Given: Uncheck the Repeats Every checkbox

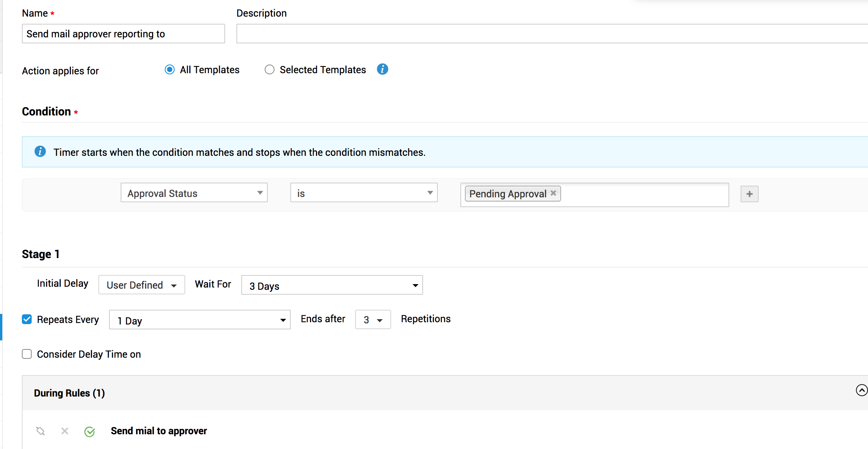Looking at the screenshot, I should point(27,320).
